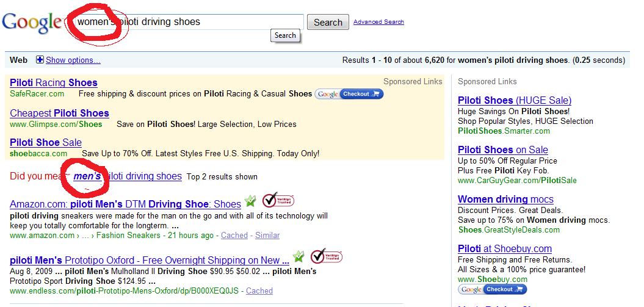This screenshot has width=644, height=307.
Task: Click www.CarGuyGear.com/PilotiSale URL text
Action: 517,180
